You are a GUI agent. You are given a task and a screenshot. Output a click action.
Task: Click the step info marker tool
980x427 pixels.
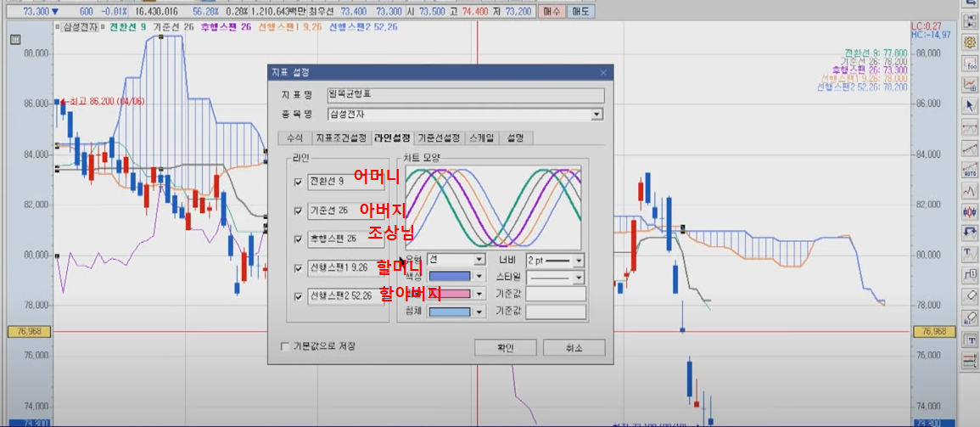[971, 275]
